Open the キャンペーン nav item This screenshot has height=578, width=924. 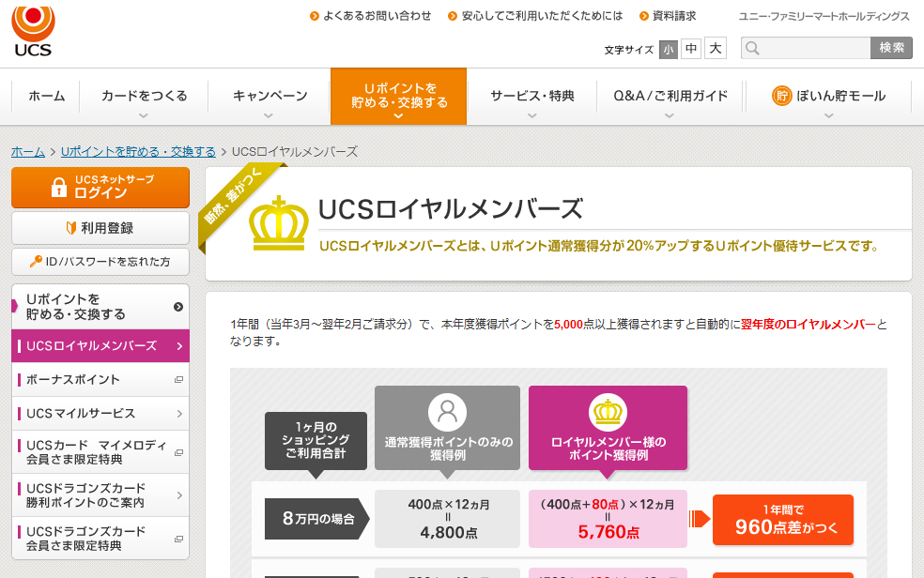(x=269, y=96)
